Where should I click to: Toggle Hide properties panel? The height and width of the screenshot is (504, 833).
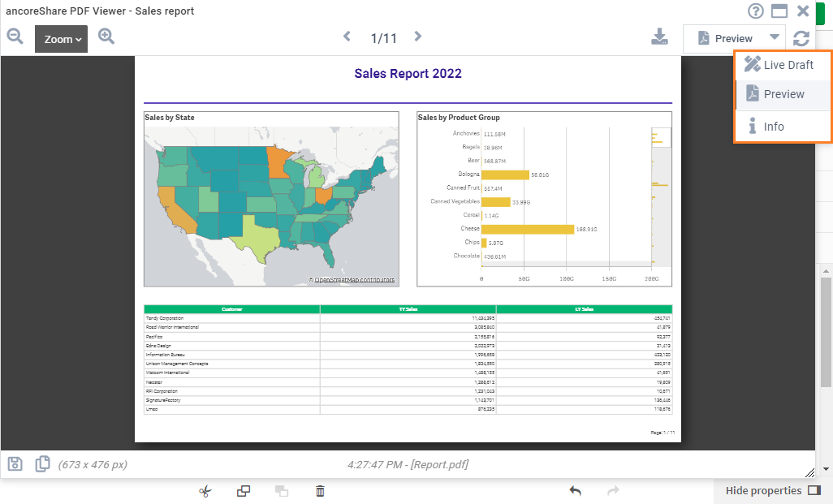click(773, 491)
